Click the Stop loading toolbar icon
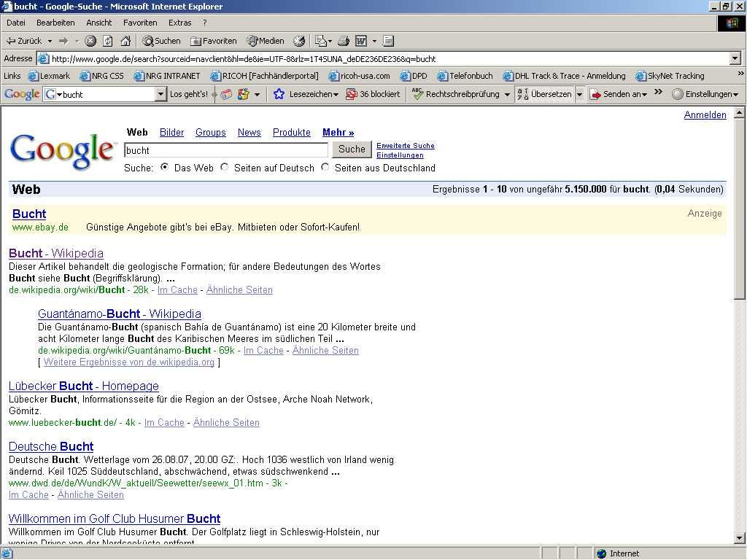 click(x=90, y=41)
